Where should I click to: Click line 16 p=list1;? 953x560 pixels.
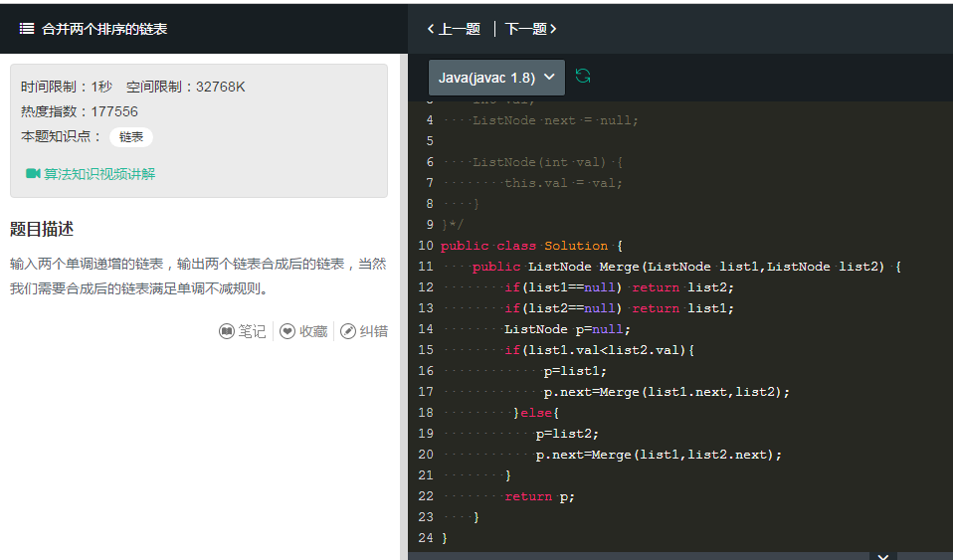pos(575,371)
